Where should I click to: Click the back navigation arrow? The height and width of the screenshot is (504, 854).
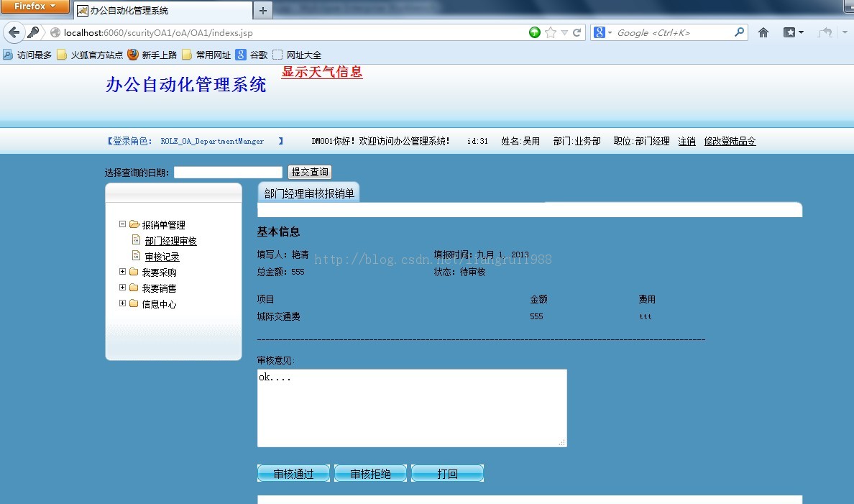click(14, 32)
